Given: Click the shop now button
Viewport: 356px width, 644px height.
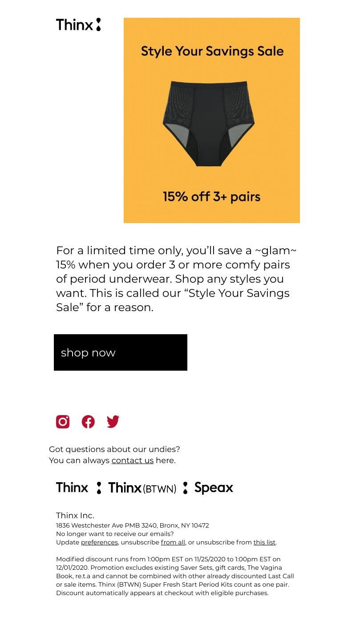Looking at the screenshot, I should [x=121, y=352].
